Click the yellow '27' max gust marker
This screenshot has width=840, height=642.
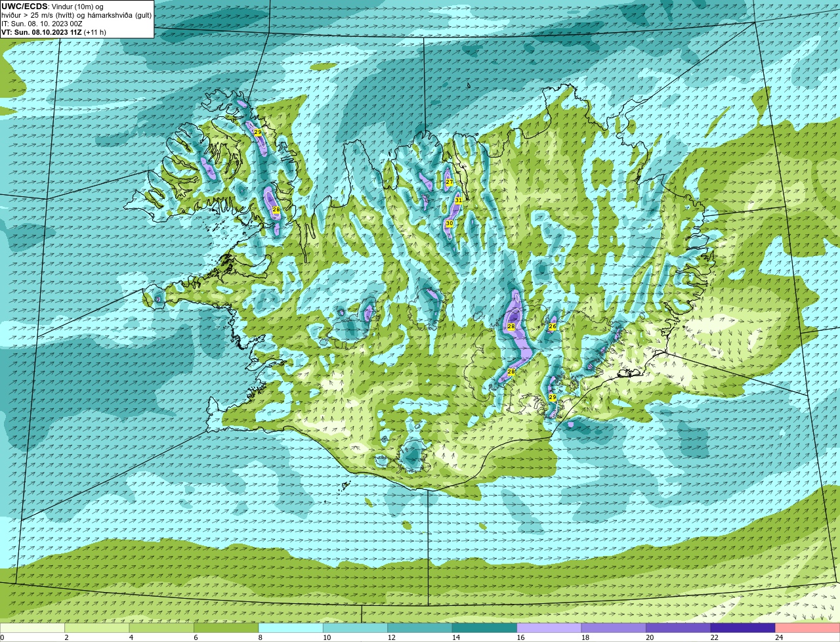[x=449, y=182]
